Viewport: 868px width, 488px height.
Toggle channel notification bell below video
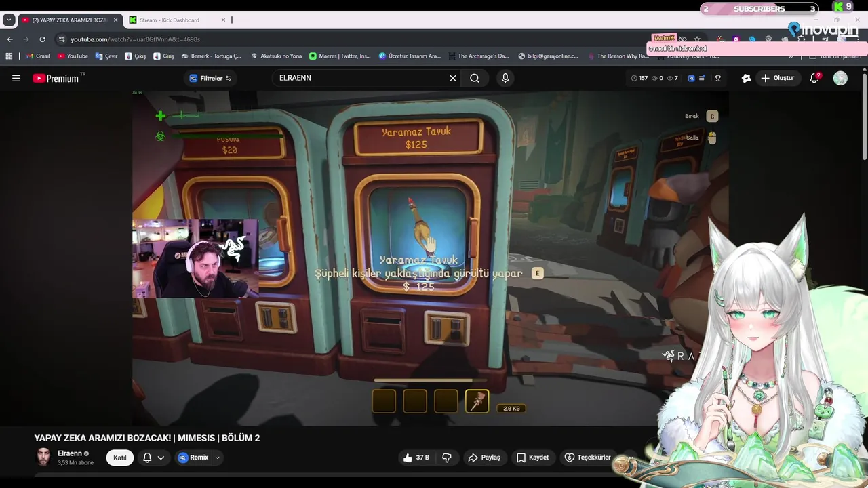coord(147,457)
